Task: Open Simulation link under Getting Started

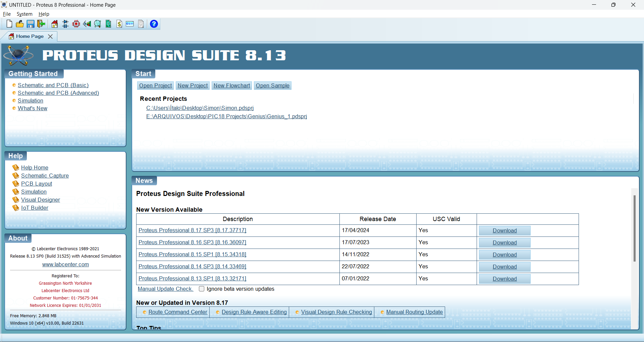Action: pos(31,100)
